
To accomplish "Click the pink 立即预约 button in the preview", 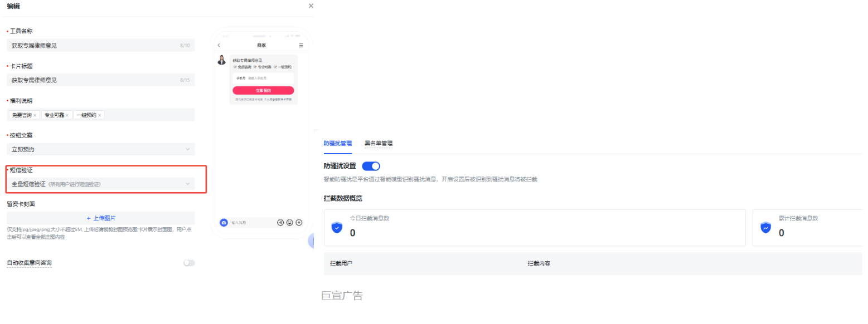I will [264, 90].
